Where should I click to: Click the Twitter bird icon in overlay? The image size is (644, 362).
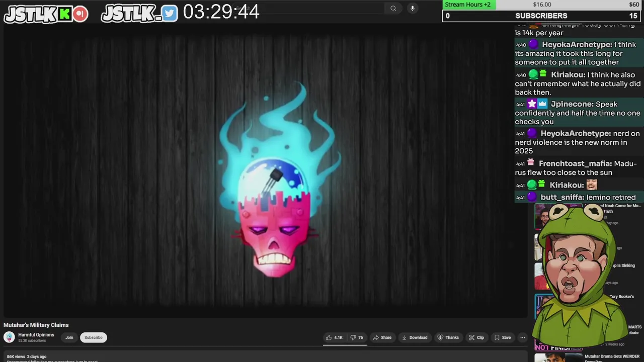coord(170,14)
